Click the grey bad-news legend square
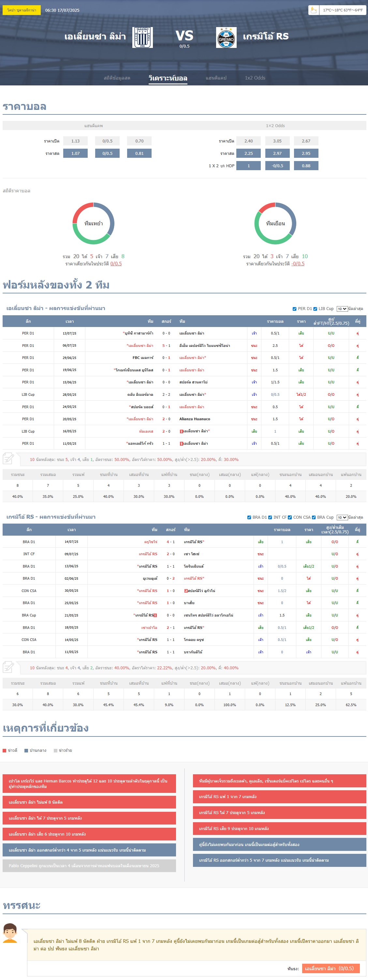 55,750
